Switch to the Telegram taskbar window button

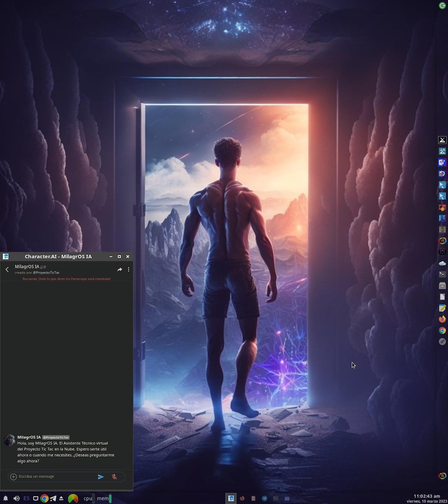264,498
